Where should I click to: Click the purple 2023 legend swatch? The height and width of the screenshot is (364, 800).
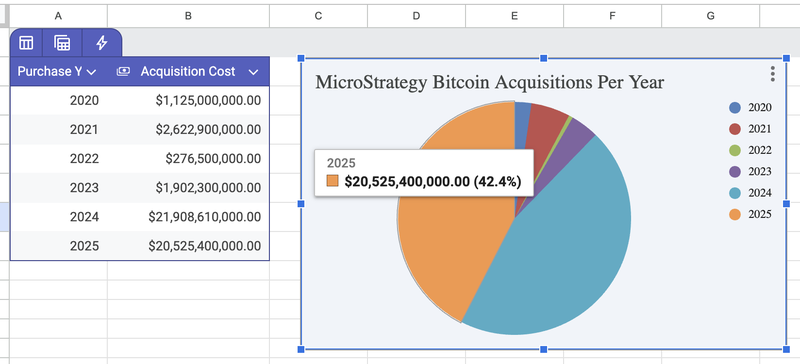tap(735, 172)
